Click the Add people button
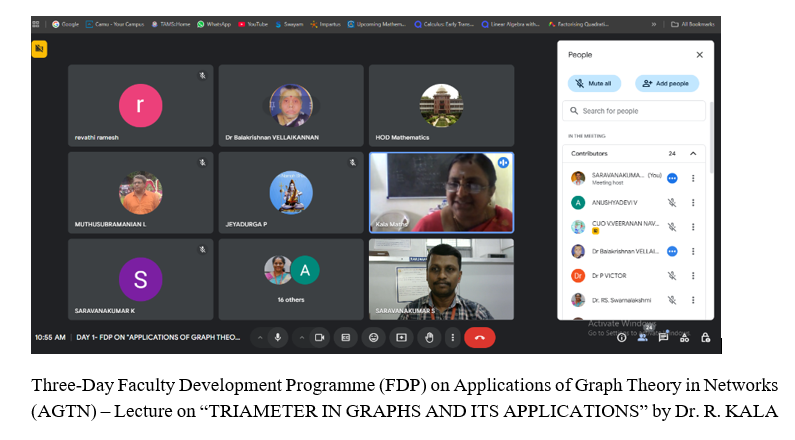The width and height of the screenshot is (795, 440). [x=667, y=83]
